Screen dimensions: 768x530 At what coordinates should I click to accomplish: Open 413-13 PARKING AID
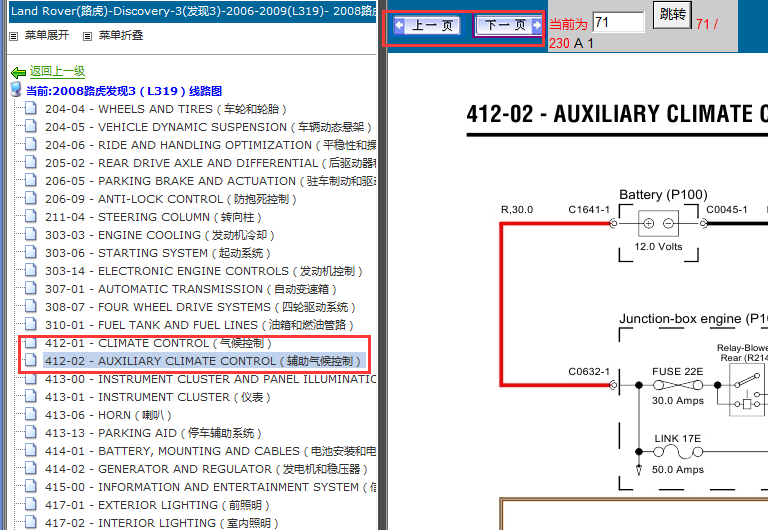153,434
